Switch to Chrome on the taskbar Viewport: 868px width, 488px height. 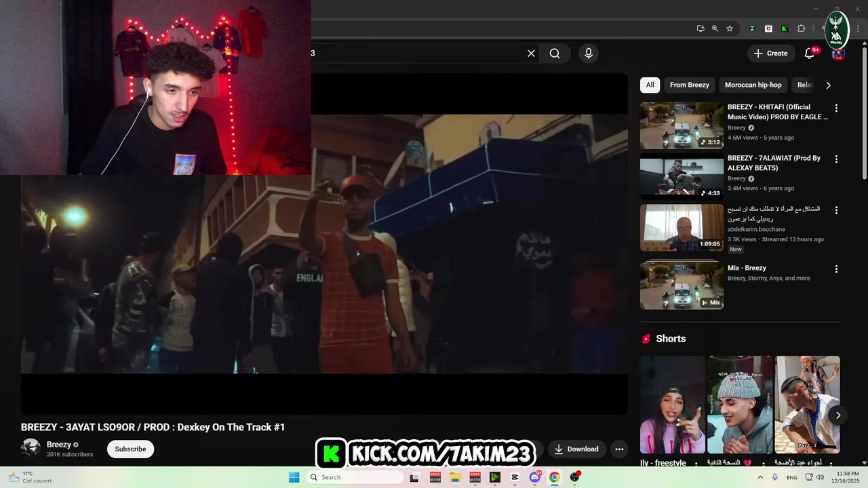click(x=555, y=477)
